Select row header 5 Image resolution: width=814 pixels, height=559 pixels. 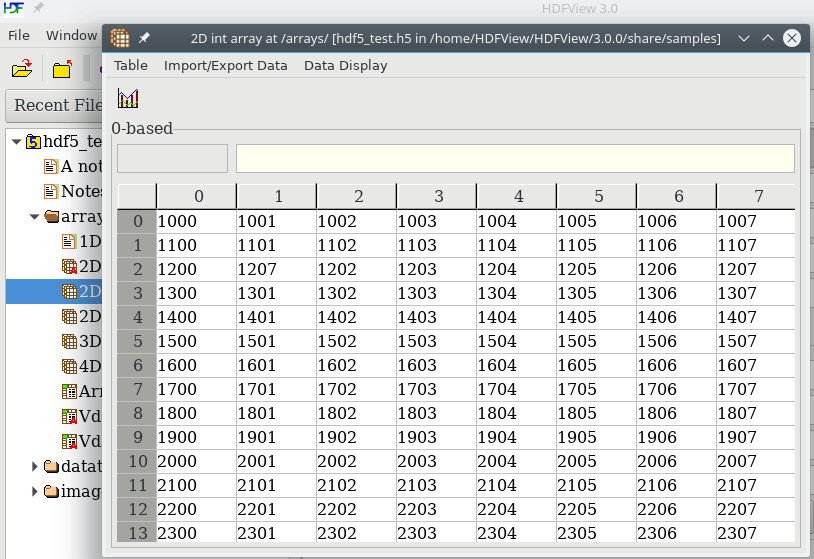137,342
